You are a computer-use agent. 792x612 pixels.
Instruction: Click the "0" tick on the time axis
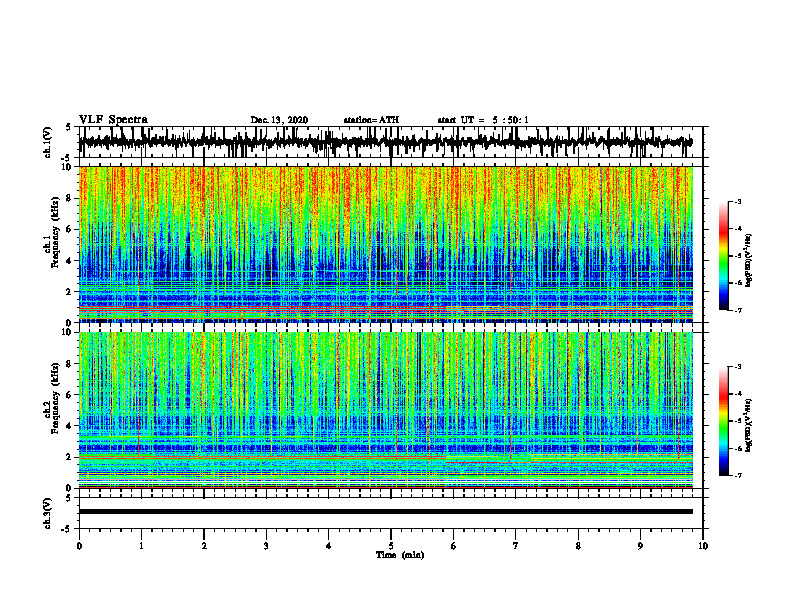click(x=79, y=546)
